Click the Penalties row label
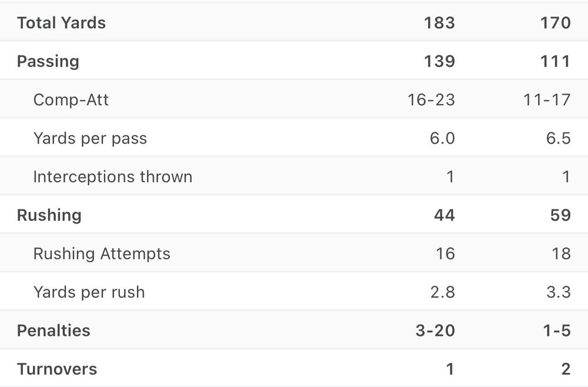This screenshot has width=588, height=387. click(x=54, y=331)
